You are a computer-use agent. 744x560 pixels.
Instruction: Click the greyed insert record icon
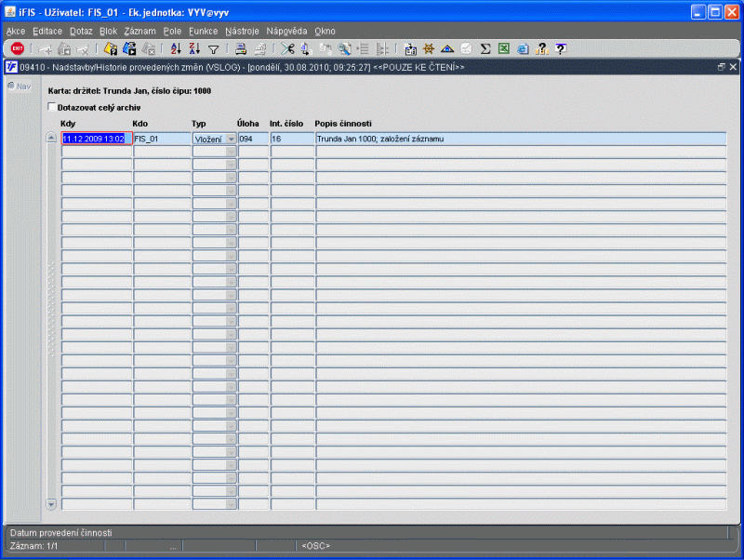pos(46,49)
